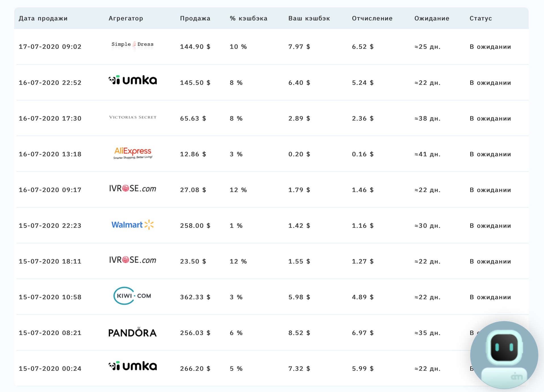The width and height of the screenshot is (544, 392).
Task: Click the Umka logo dated 16-07-2020
Action: pos(132,80)
